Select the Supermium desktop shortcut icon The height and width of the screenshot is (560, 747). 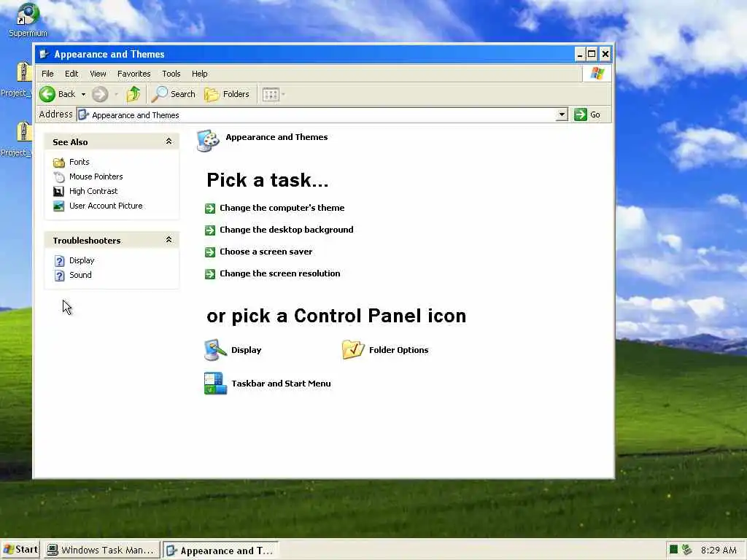[x=28, y=20]
